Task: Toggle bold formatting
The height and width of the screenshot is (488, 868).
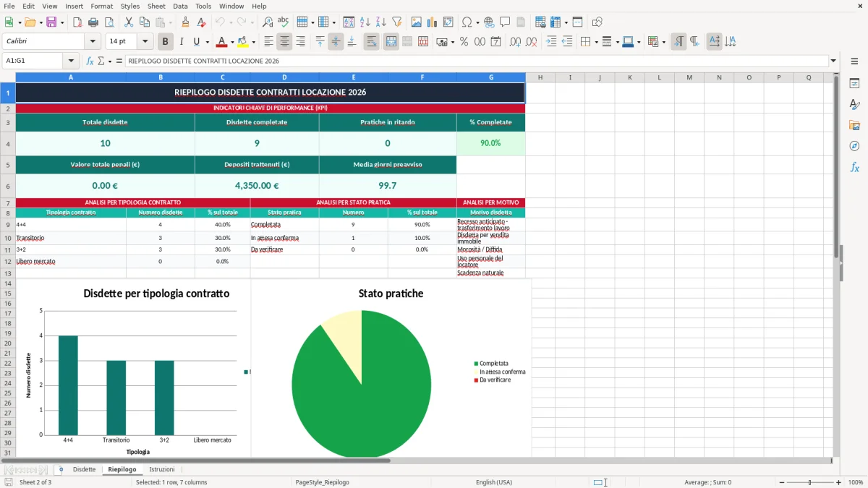Action: pyautogui.click(x=166, y=42)
